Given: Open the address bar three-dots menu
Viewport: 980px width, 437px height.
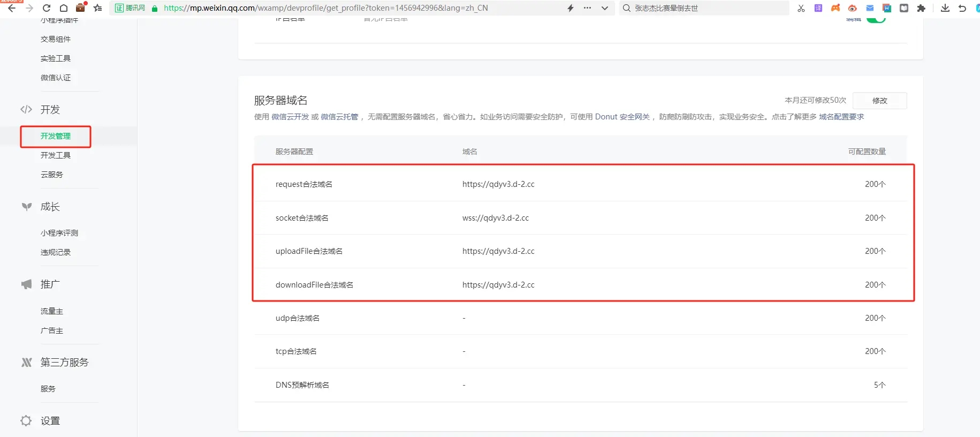Looking at the screenshot, I should [587, 8].
